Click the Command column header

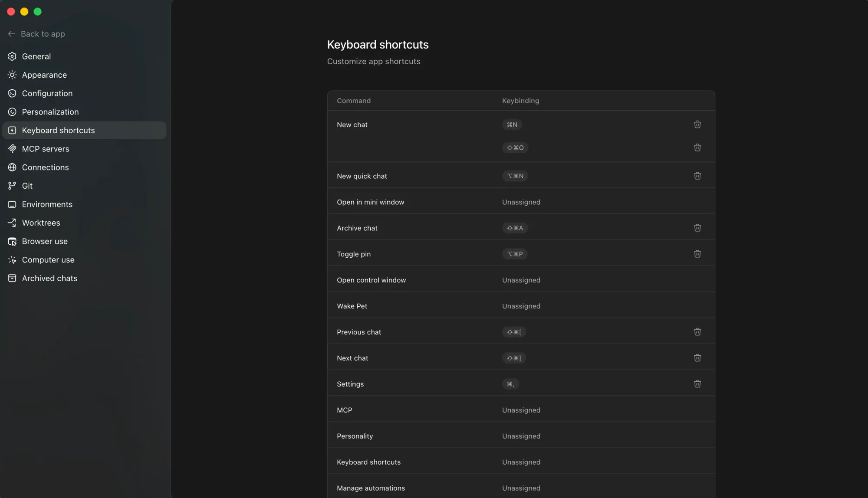(x=354, y=101)
